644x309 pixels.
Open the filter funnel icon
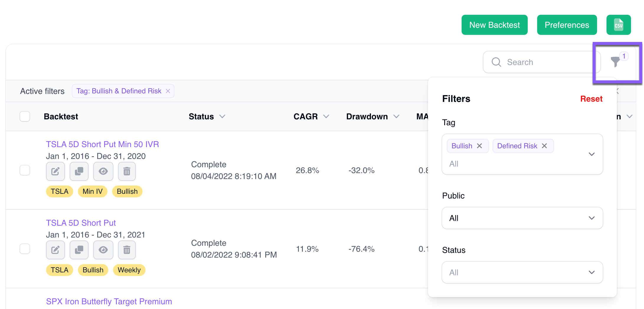[615, 62]
